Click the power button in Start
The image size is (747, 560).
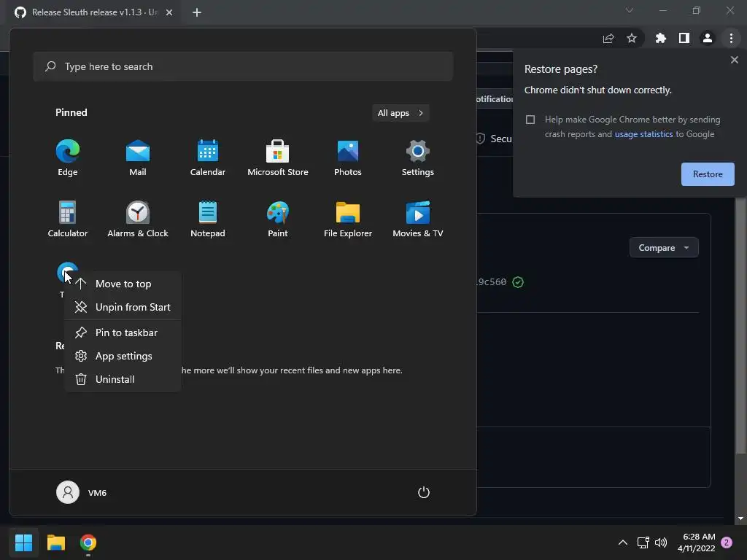tap(424, 492)
